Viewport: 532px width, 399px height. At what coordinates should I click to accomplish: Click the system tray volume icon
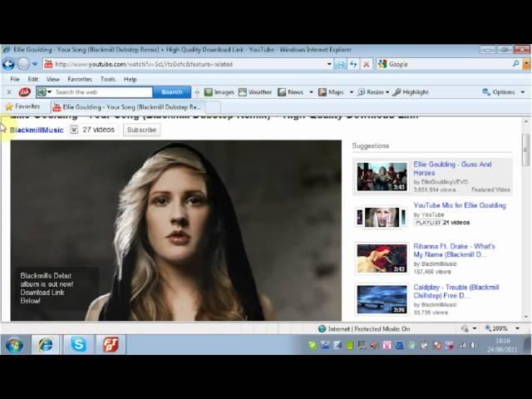(x=473, y=346)
